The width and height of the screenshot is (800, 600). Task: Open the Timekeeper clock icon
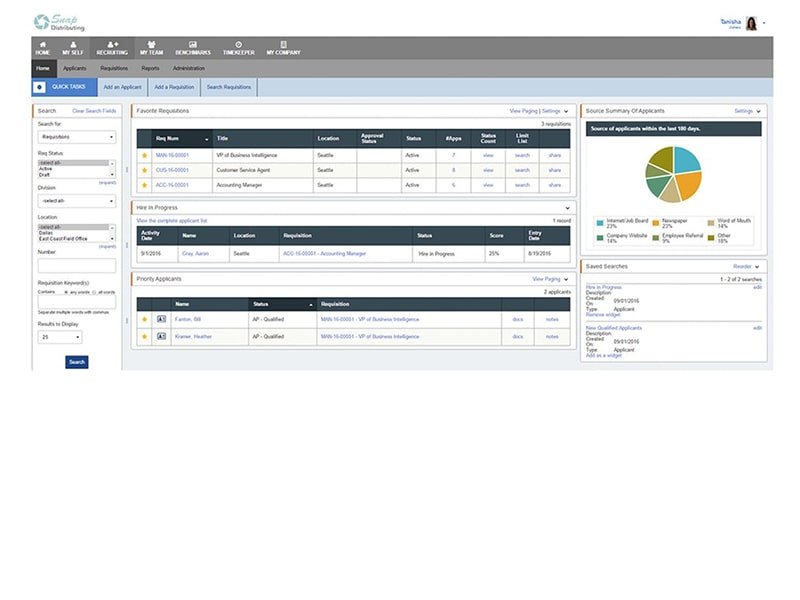click(x=238, y=45)
